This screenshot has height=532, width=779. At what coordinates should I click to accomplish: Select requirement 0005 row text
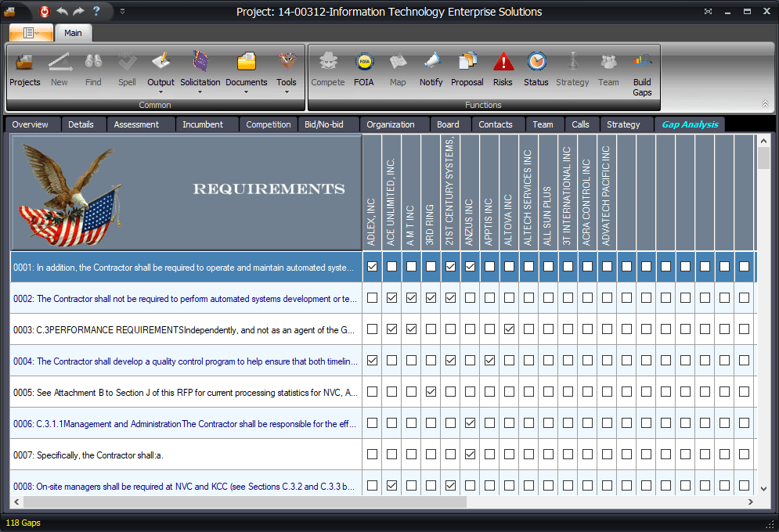coord(186,392)
